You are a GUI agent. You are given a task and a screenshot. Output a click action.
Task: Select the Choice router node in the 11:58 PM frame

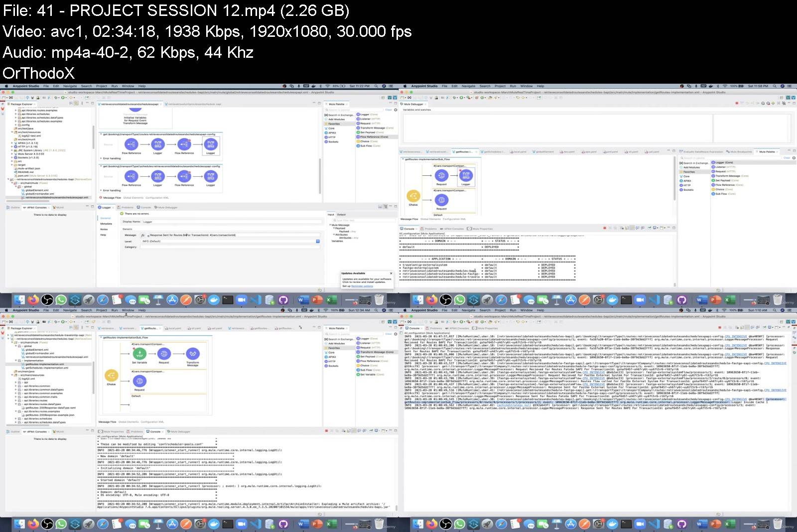tap(413, 196)
